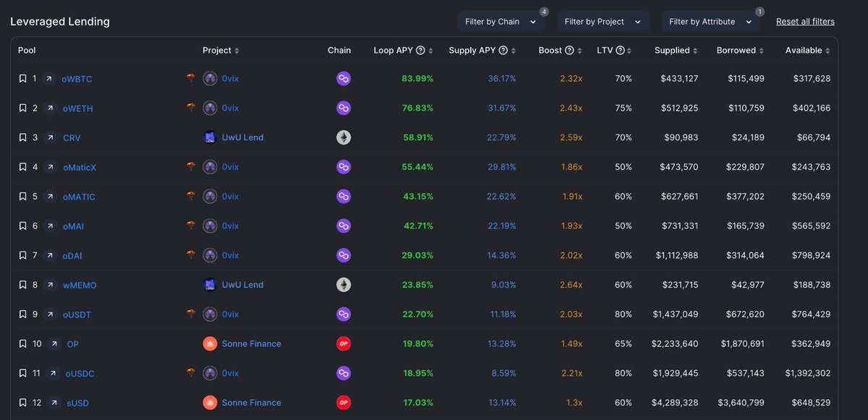Open external link arrow for oWETH

click(x=50, y=108)
